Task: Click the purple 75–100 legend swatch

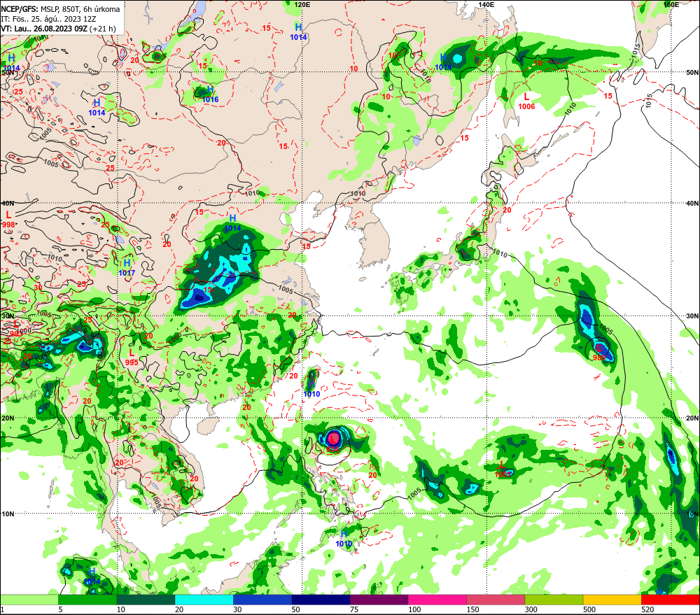Action: coord(379,600)
